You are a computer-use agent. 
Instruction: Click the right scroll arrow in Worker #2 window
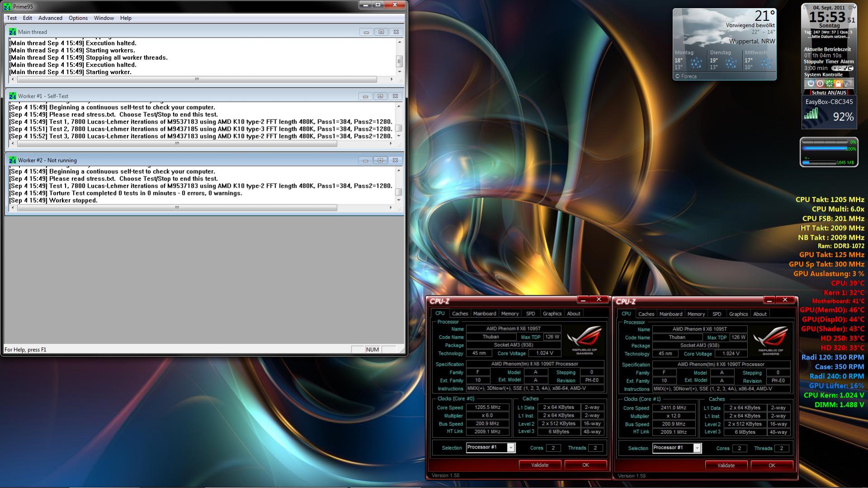[x=391, y=208]
